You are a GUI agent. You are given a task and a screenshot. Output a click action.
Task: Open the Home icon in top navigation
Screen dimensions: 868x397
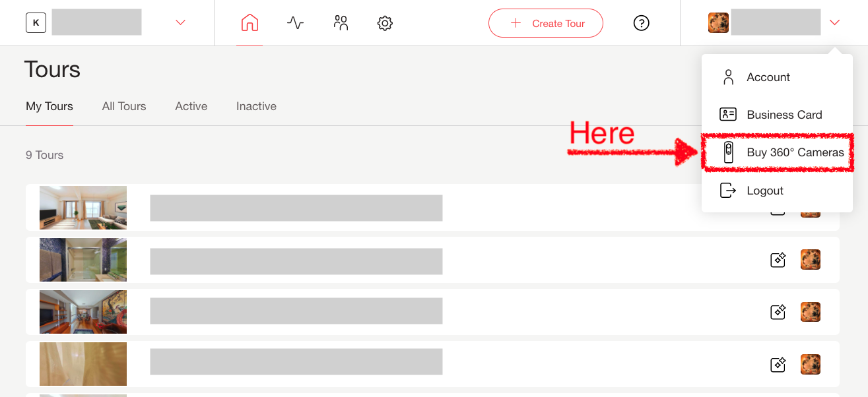(250, 23)
